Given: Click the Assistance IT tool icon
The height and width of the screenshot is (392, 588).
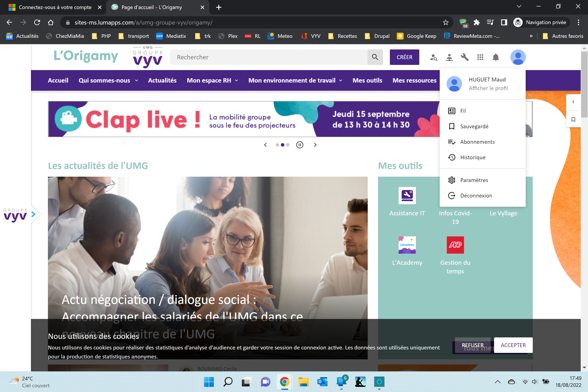Looking at the screenshot, I should click(x=407, y=196).
